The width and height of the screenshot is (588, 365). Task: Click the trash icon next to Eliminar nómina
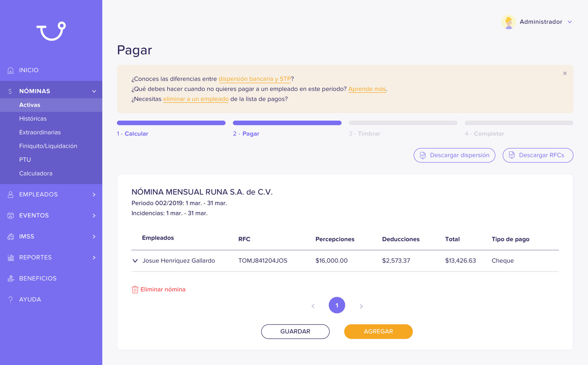135,289
